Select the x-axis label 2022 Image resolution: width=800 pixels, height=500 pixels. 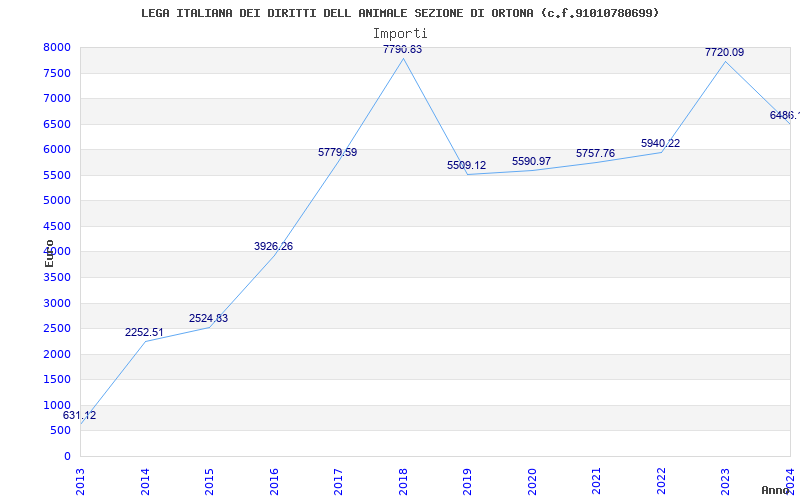coord(661,482)
